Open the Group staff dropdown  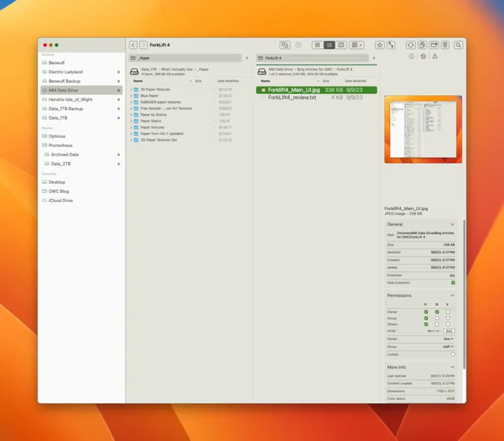coord(448,347)
